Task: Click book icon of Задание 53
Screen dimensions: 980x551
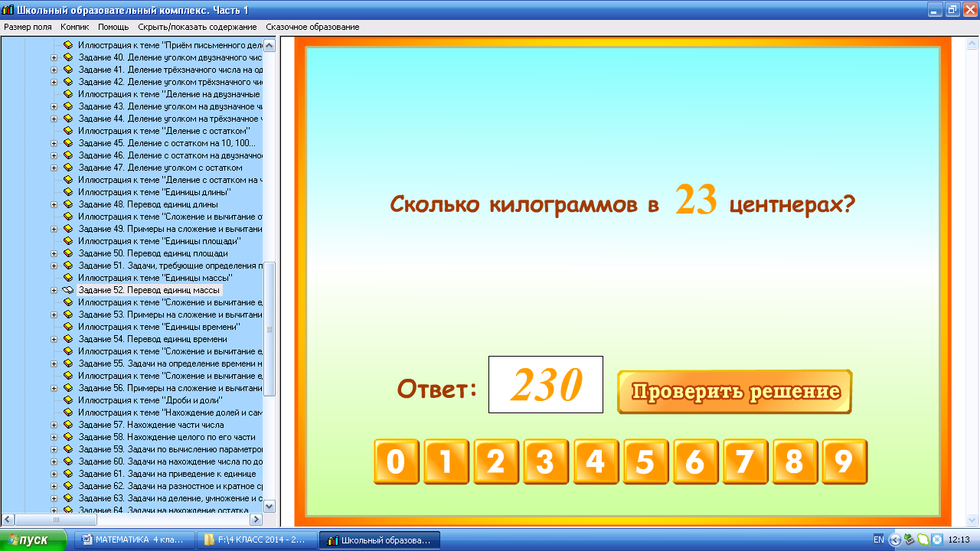Action: point(67,315)
